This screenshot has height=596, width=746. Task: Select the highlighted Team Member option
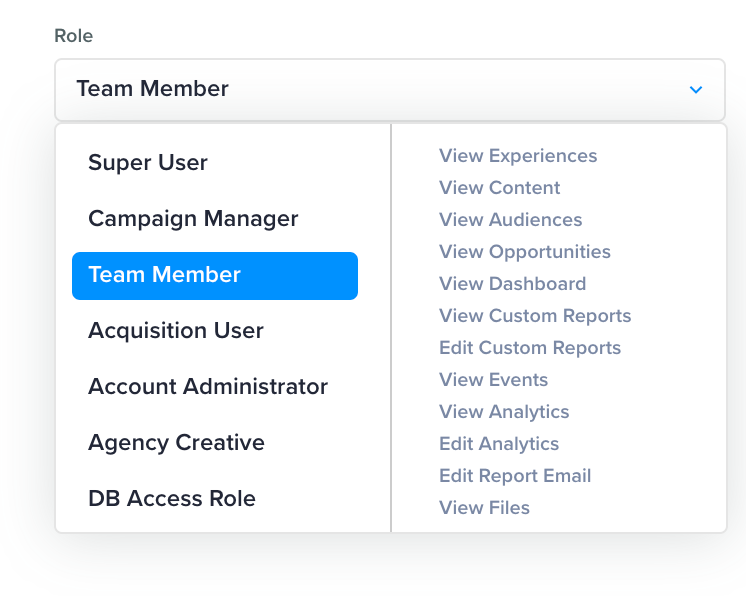point(214,275)
